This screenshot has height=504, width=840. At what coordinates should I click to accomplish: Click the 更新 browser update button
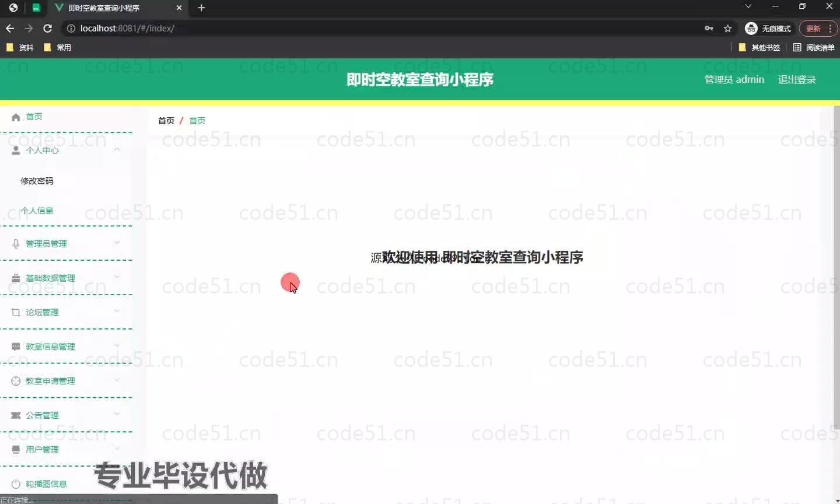[814, 28]
